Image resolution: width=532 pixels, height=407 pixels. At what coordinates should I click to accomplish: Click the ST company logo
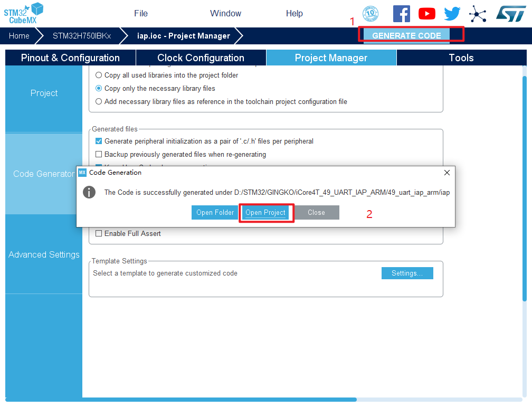coord(510,14)
